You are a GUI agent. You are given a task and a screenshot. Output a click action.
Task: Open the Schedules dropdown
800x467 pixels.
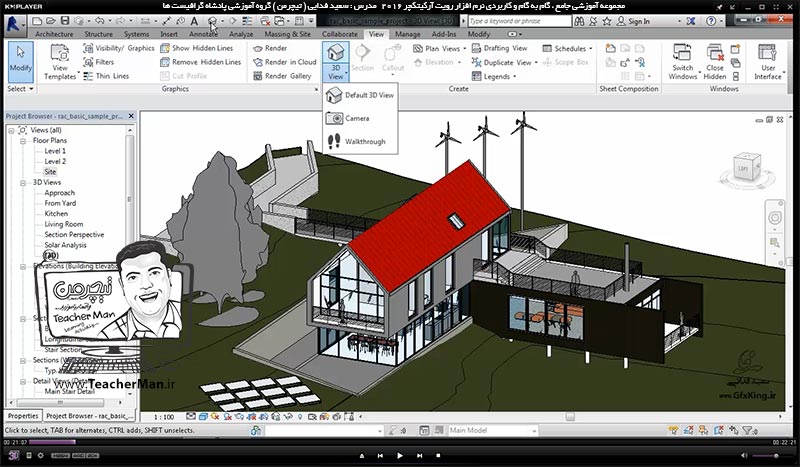tap(567, 48)
